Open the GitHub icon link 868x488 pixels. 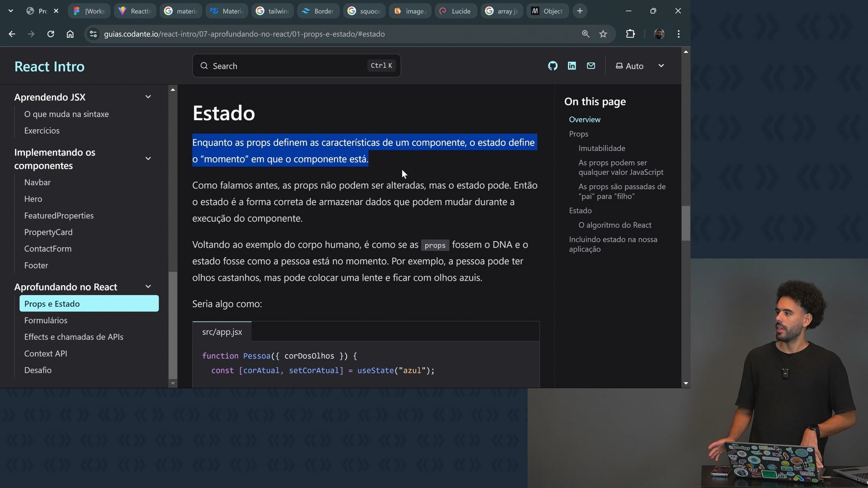point(552,66)
